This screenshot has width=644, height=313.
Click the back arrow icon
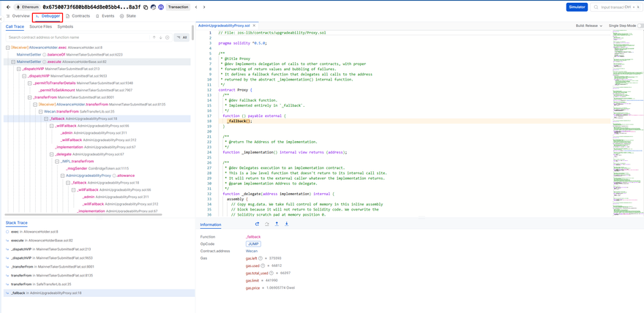[x=8, y=7]
